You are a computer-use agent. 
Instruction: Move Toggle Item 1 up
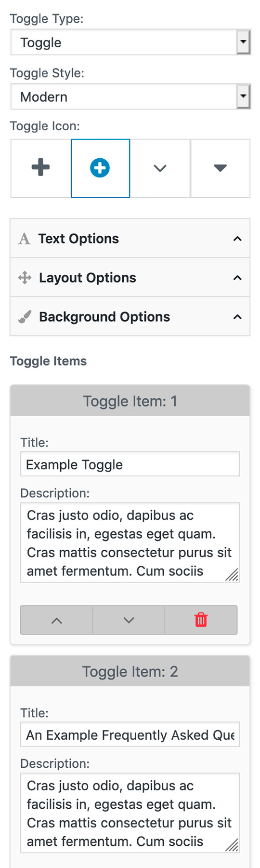coord(56,620)
